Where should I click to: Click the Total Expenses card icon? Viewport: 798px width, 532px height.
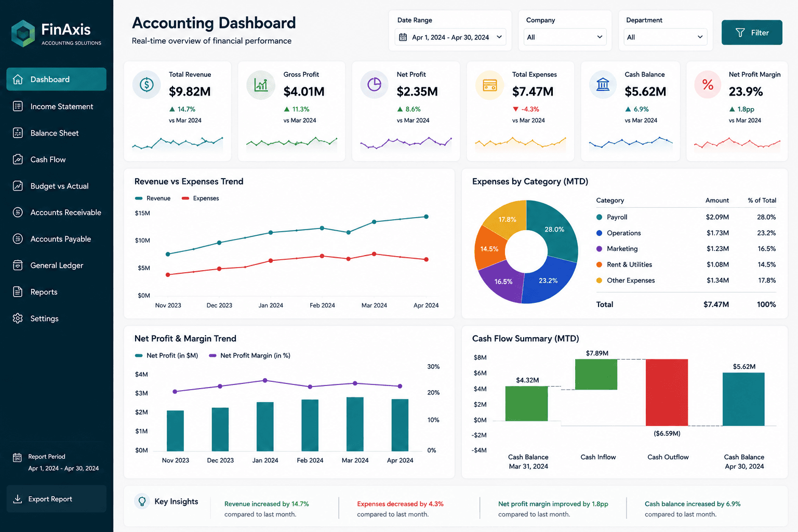click(x=489, y=85)
